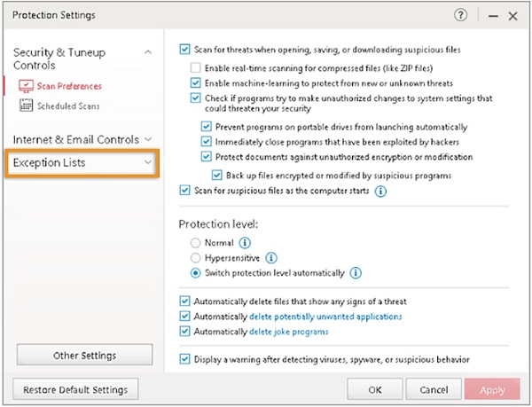Click info icon beside Switch protection level automatically
Viewport: 532px width, 407px height.
click(x=356, y=273)
